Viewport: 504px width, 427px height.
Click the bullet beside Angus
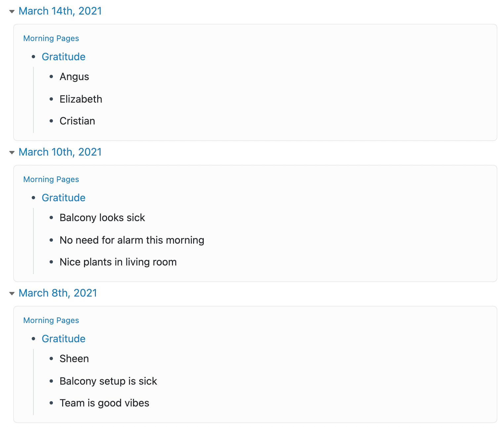tap(51, 77)
